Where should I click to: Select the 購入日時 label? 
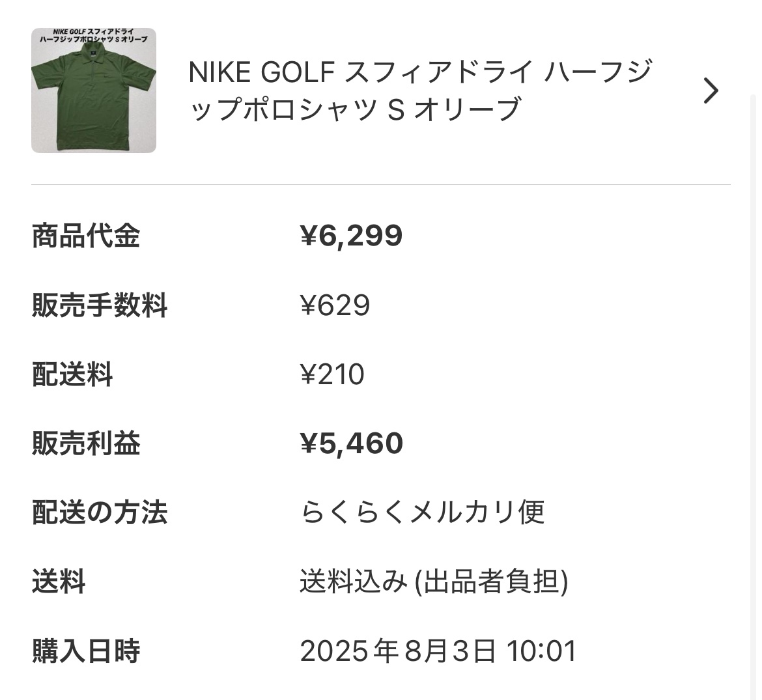click(86, 651)
